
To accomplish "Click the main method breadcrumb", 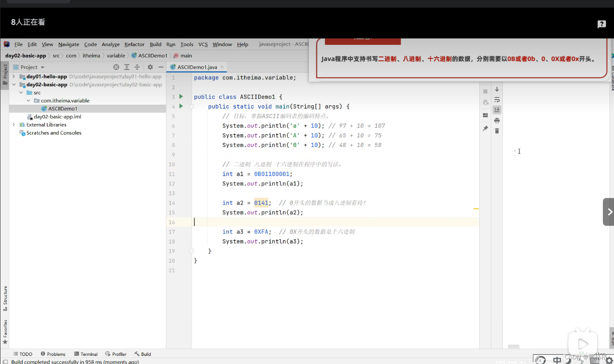I will click(x=183, y=56).
